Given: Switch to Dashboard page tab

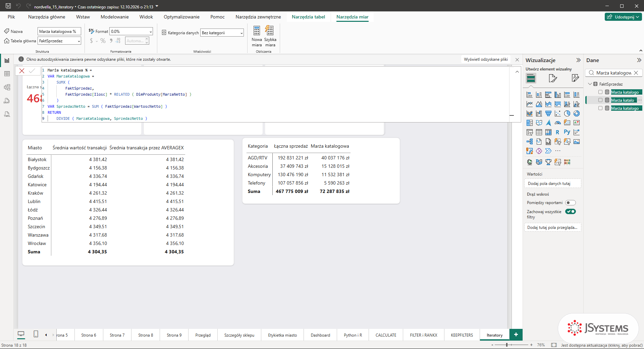Looking at the screenshot, I should (x=320, y=335).
